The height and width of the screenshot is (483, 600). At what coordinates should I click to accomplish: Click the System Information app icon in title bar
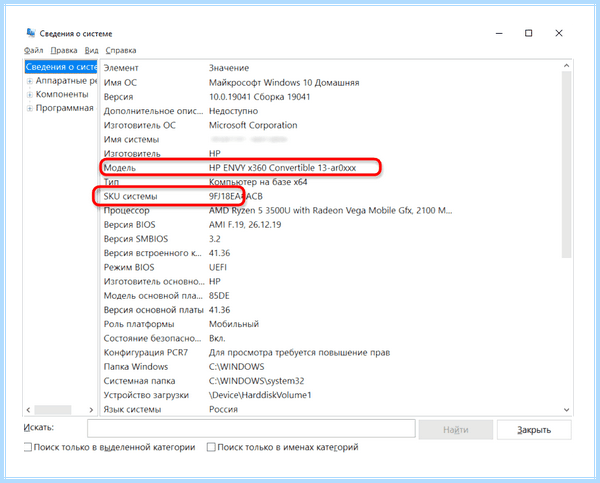coord(31,33)
